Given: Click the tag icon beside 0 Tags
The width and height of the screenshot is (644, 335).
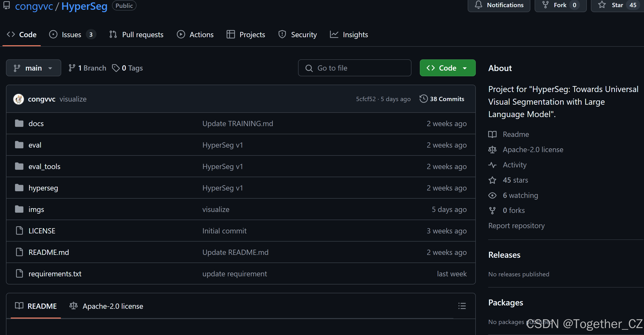Looking at the screenshot, I should pos(116,68).
